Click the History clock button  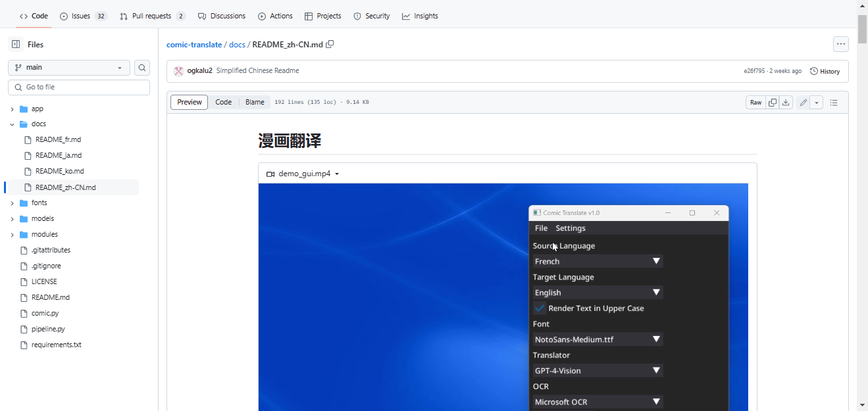click(825, 71)
